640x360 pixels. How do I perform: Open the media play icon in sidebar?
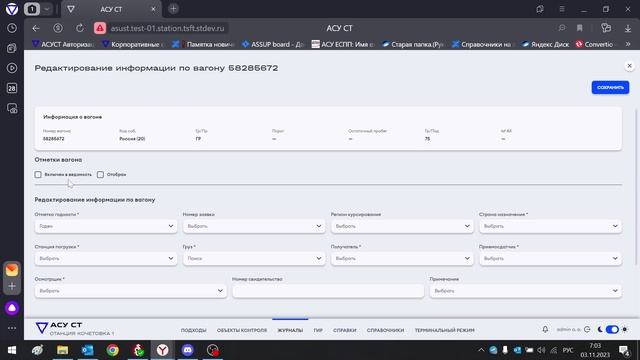[x=12, y=68]
